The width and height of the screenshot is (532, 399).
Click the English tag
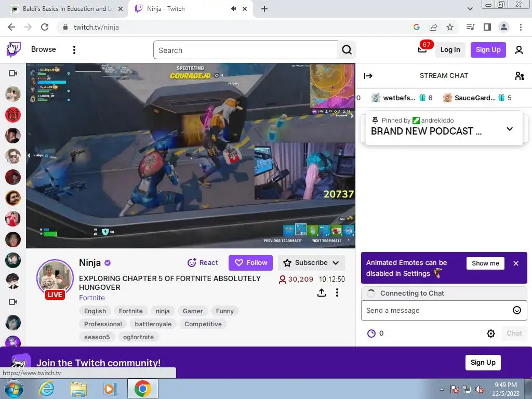(x=95, y=311)
